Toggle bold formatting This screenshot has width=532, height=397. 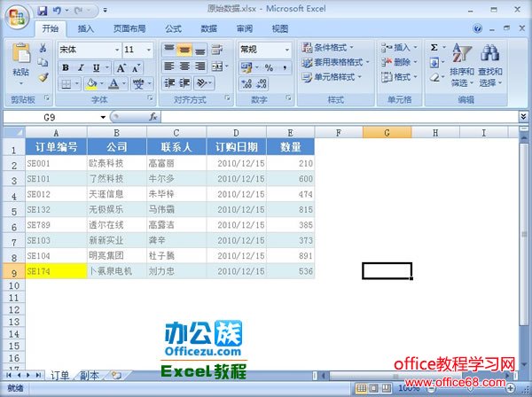pyautogui.click(x=66, y=68)
